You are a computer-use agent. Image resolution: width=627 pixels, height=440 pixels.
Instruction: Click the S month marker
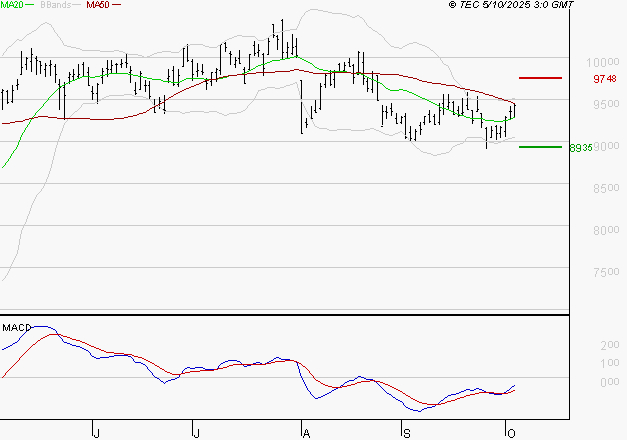tap(407, 433)
